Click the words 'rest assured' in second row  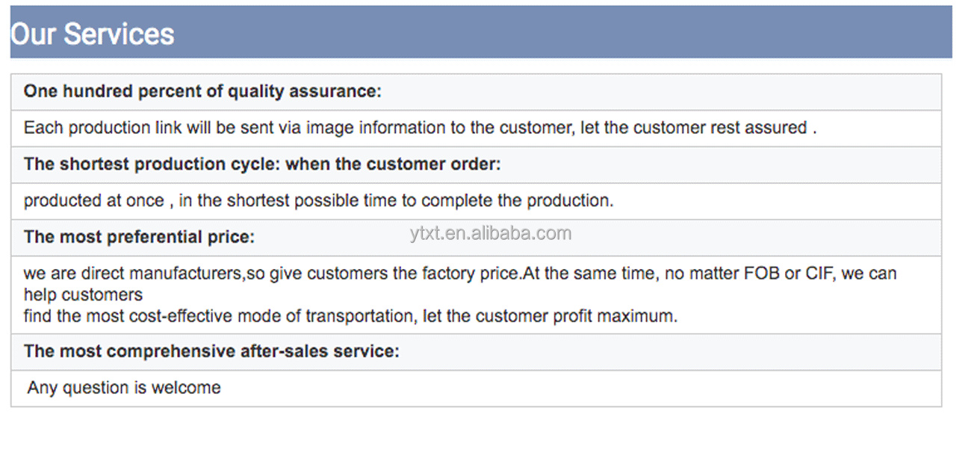click(x=762, y=128)
